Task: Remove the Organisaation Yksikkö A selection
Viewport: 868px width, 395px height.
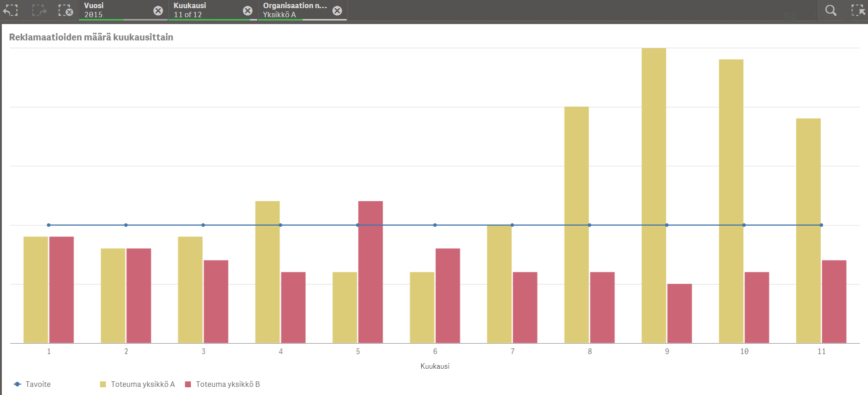Action: [337, 11]
